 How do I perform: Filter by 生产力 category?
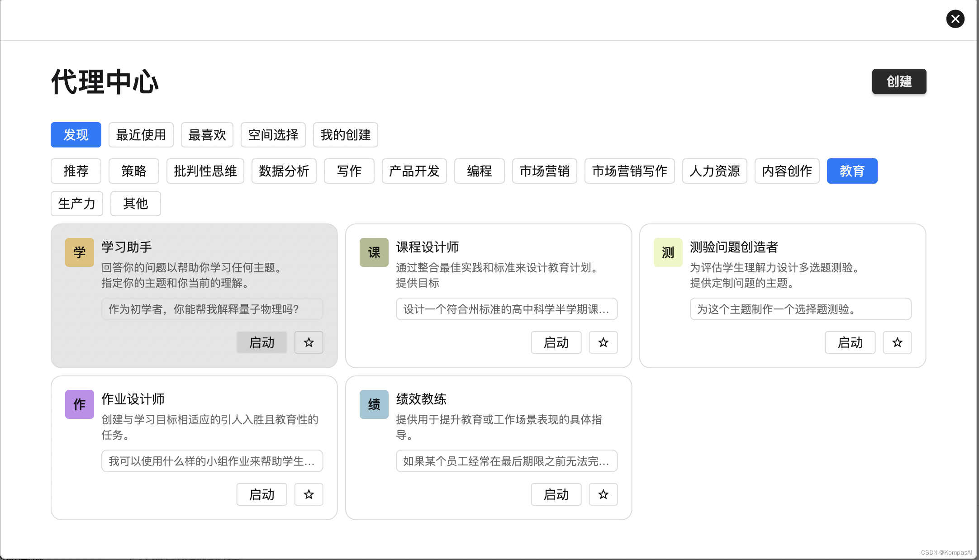click(77, 204)
